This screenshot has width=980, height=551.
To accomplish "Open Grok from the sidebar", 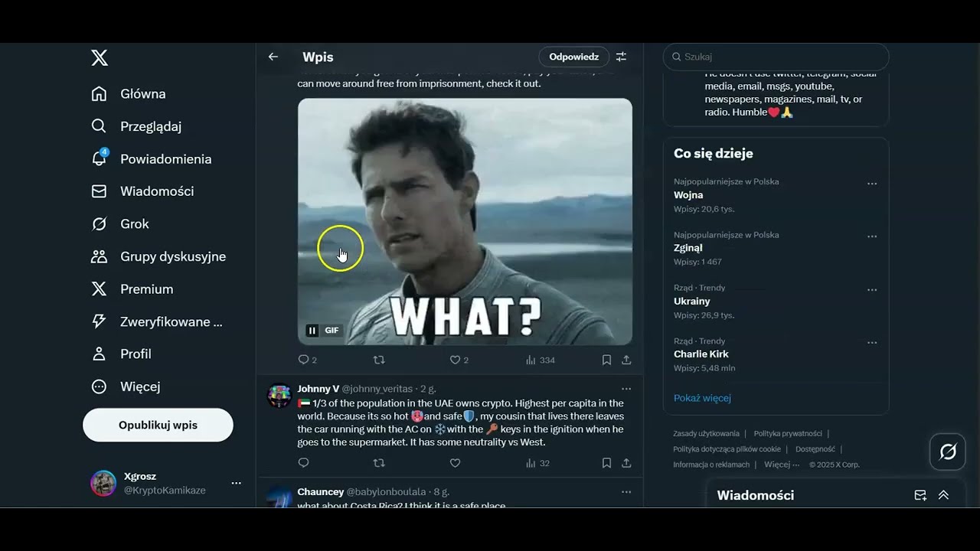I will pos(120,224).
